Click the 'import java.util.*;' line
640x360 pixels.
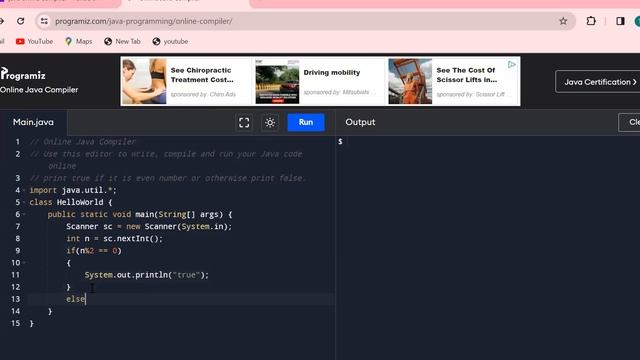73,190
